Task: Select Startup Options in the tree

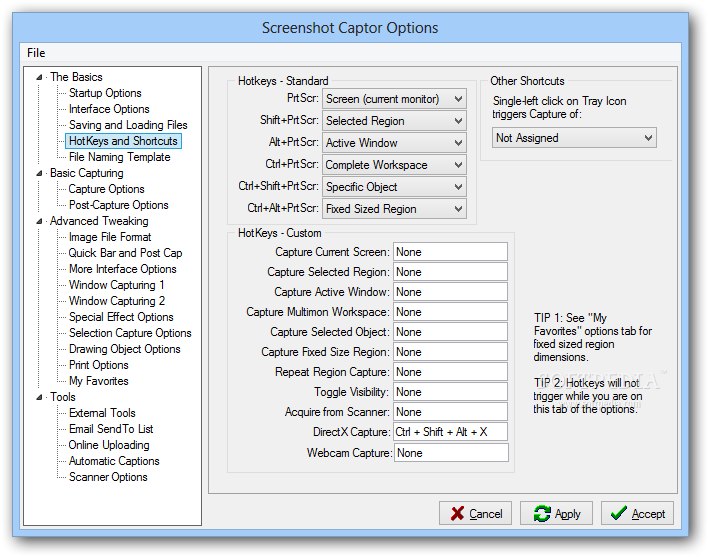Action: [105, 93]
